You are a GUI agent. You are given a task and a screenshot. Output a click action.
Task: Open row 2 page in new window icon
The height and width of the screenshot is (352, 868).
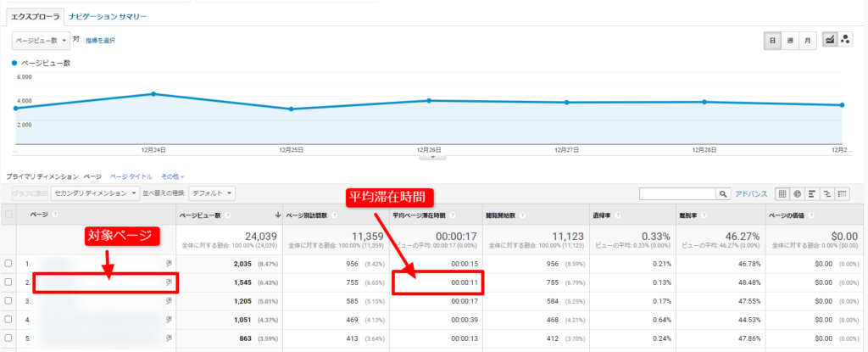point(169,282)
